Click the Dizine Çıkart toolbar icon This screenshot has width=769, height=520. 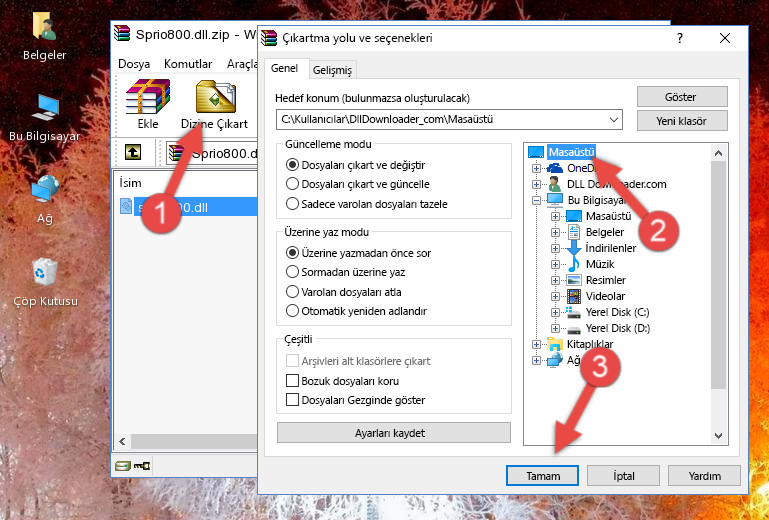(x=215, y=97)
